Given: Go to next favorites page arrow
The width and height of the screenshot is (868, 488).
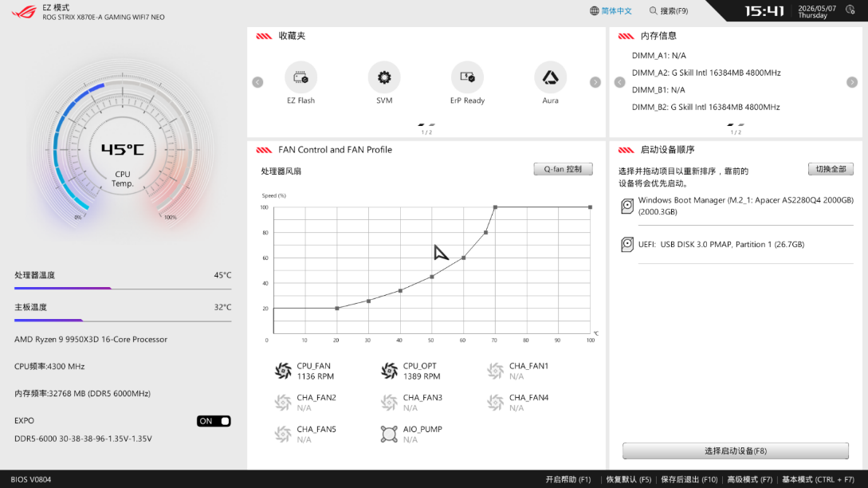Looking at the screenshot, I should tap(595, 82).
